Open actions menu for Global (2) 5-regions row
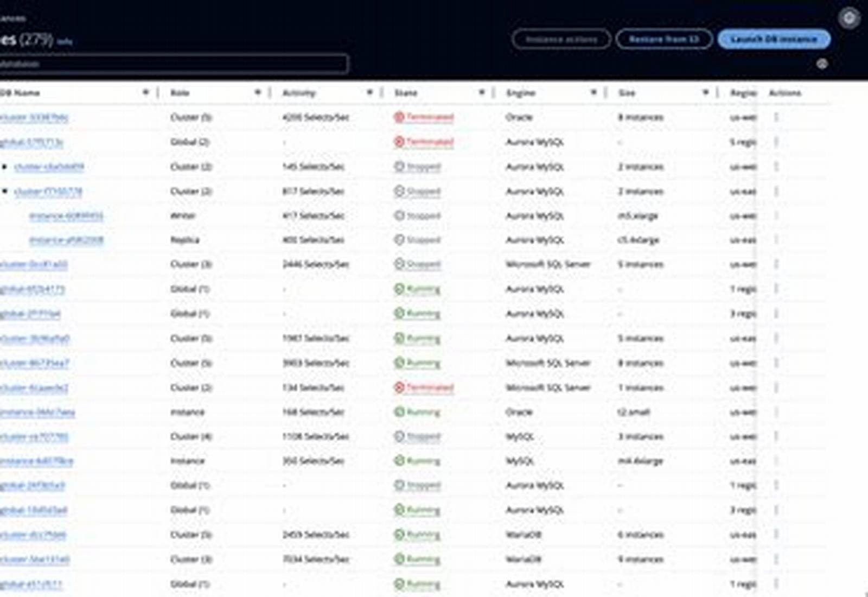The height and width of the screenshot is (597, 868). [776, 142]
